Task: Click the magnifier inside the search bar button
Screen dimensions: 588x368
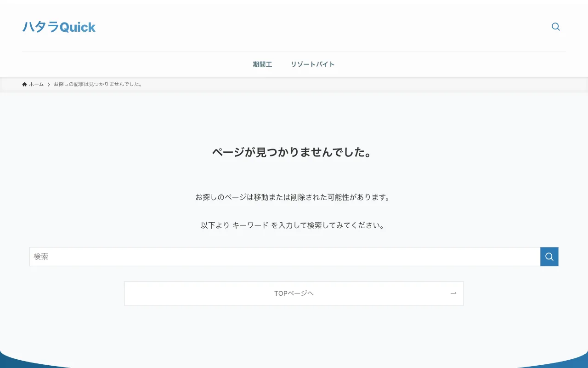Action: (549, 257)
